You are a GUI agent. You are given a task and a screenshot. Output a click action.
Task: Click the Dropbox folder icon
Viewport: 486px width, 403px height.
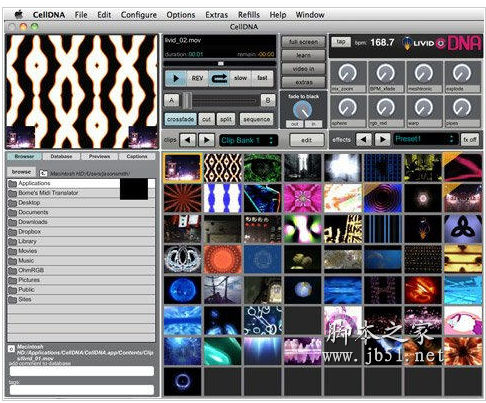click(12, 232)
